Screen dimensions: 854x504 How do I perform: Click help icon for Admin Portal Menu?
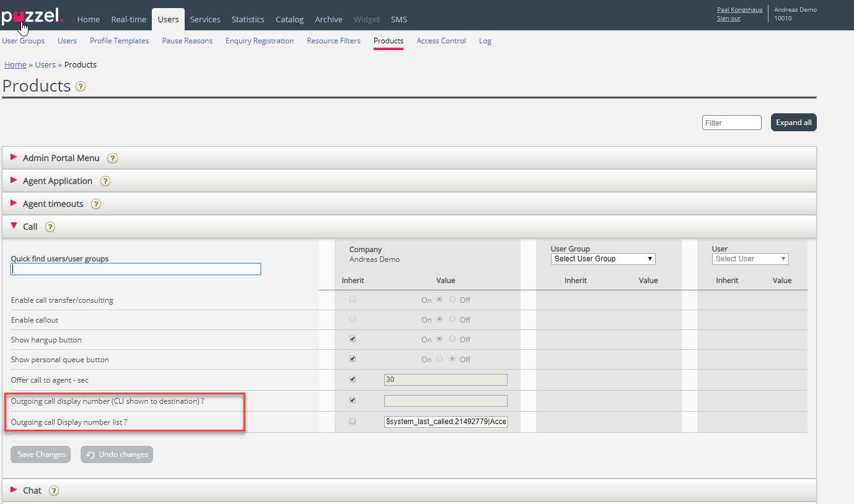coord(112,158)
